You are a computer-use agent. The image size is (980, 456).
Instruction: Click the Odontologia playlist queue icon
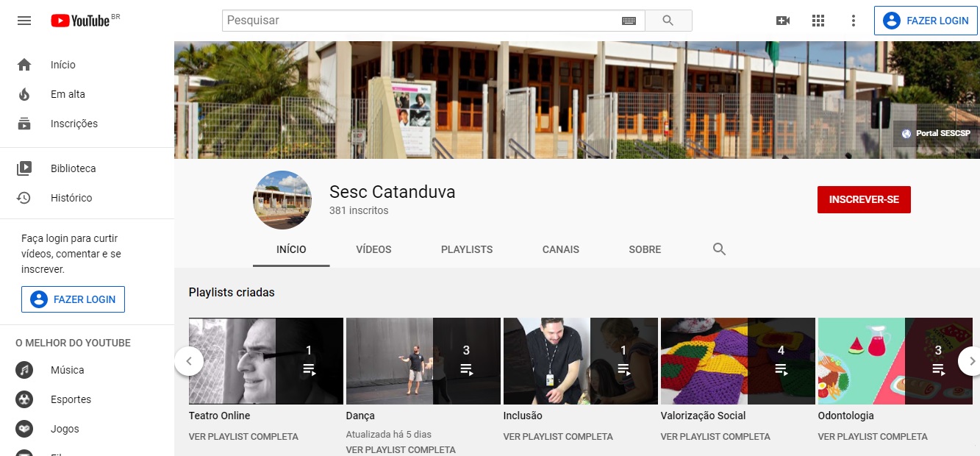[939, 369]
